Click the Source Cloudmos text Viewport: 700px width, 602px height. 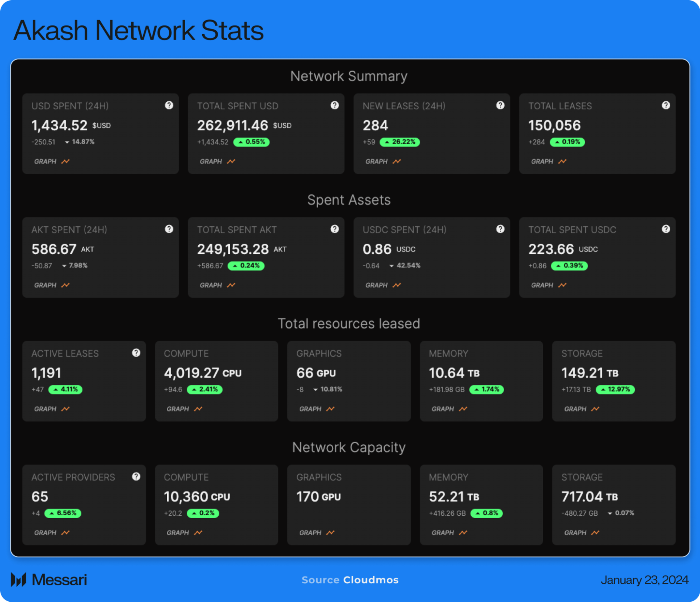(350, 580)
